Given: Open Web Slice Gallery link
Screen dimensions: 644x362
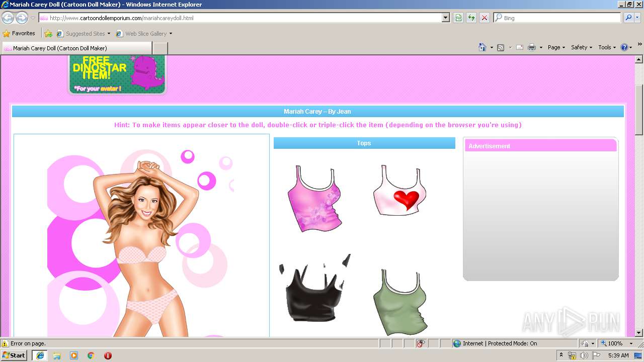Looking at the screenshot, I should [x=144, y=34].
